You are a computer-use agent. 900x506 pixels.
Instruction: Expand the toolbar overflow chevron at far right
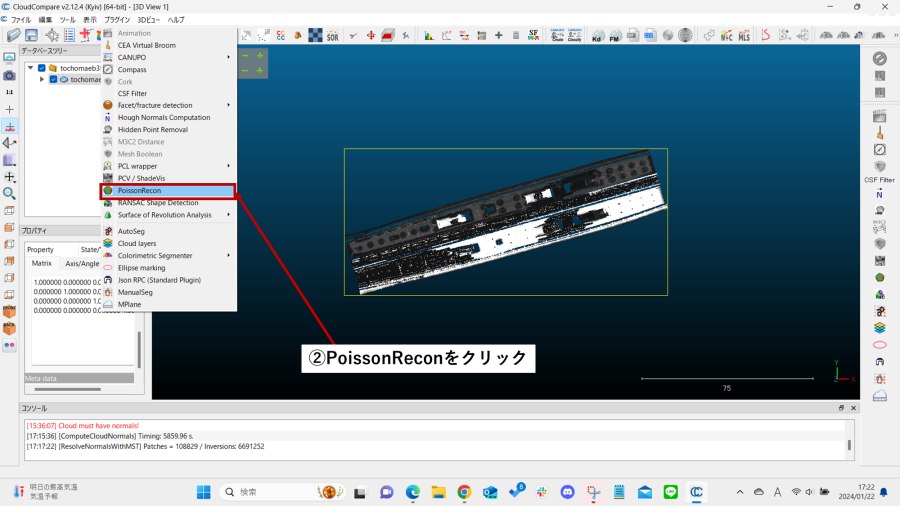pos(896,36)
